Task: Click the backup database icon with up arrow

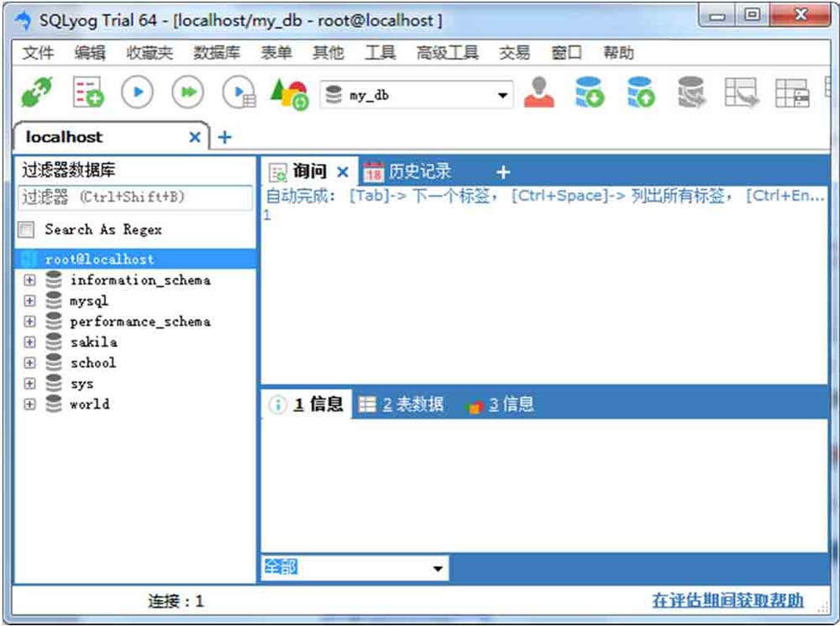Action: [641, 92]
